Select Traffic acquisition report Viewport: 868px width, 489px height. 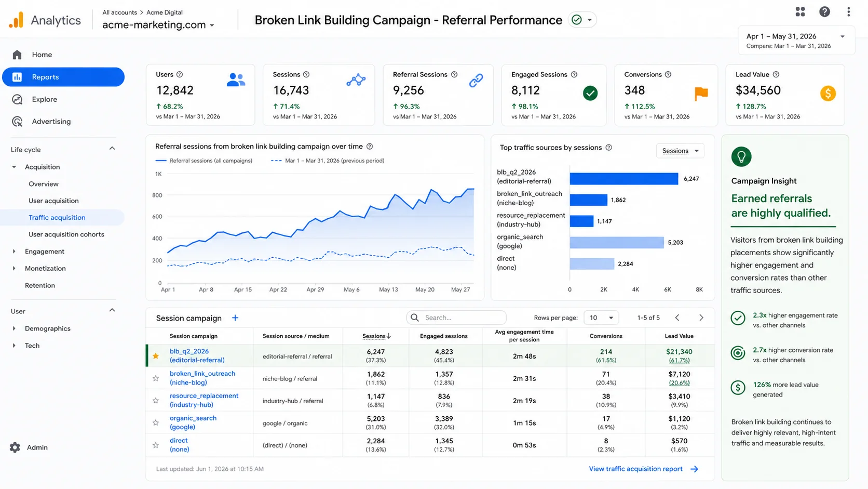click(62, 217)
